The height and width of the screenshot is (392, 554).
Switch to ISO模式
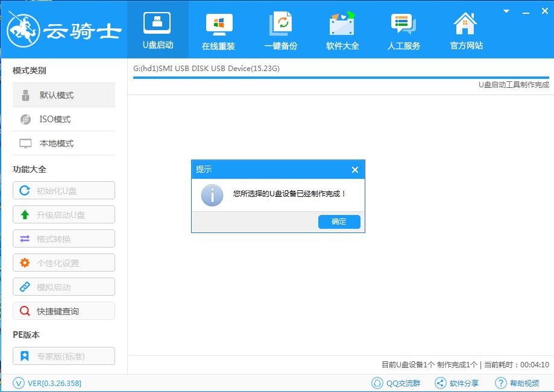63,119
